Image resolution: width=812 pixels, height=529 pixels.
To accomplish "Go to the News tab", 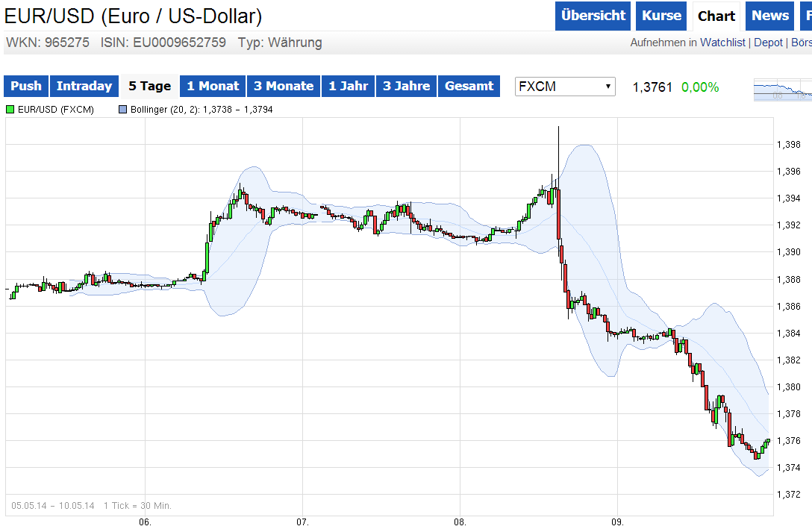I will [x=769, y=16].
